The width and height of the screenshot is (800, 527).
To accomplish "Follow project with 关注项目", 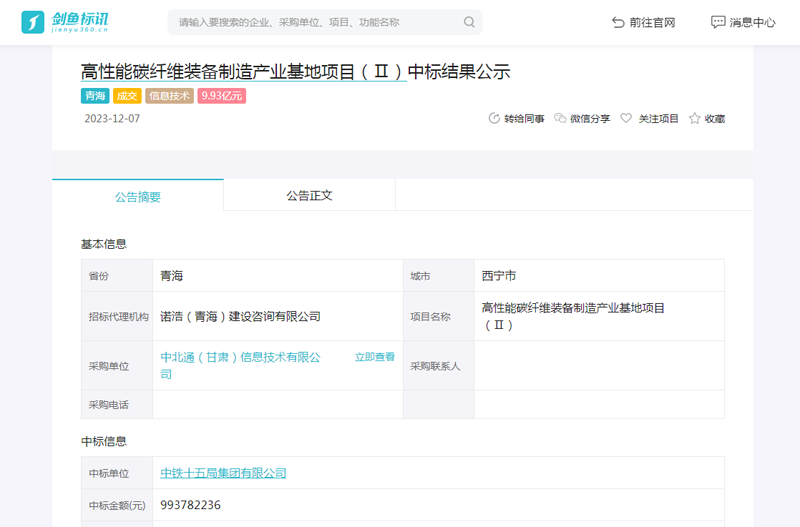I will (x=658, y=119).
